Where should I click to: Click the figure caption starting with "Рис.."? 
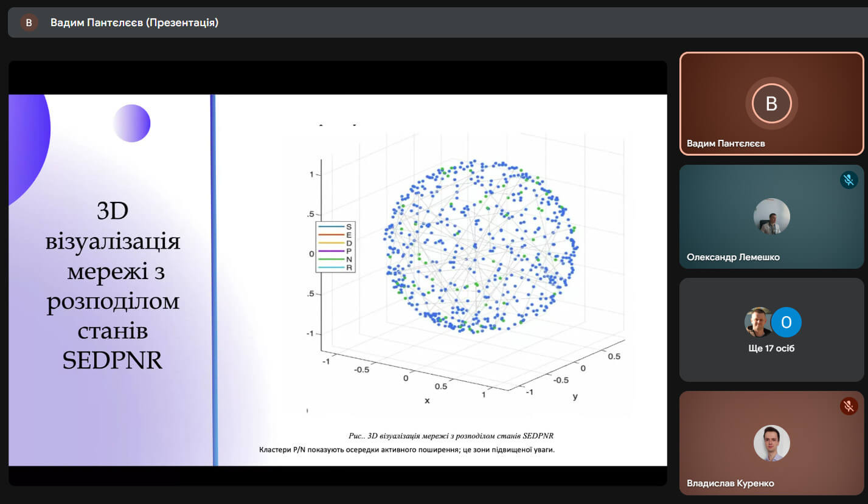451,435
